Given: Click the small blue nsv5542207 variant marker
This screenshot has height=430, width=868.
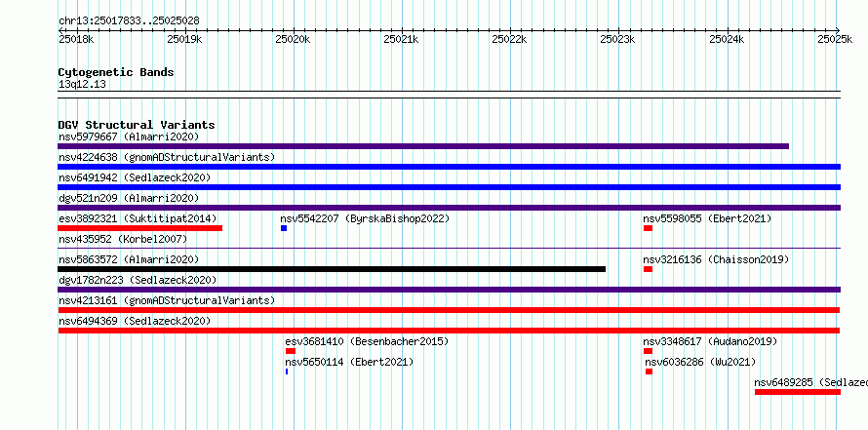Looking at the screenshot, I should click(x=284, y=228).
